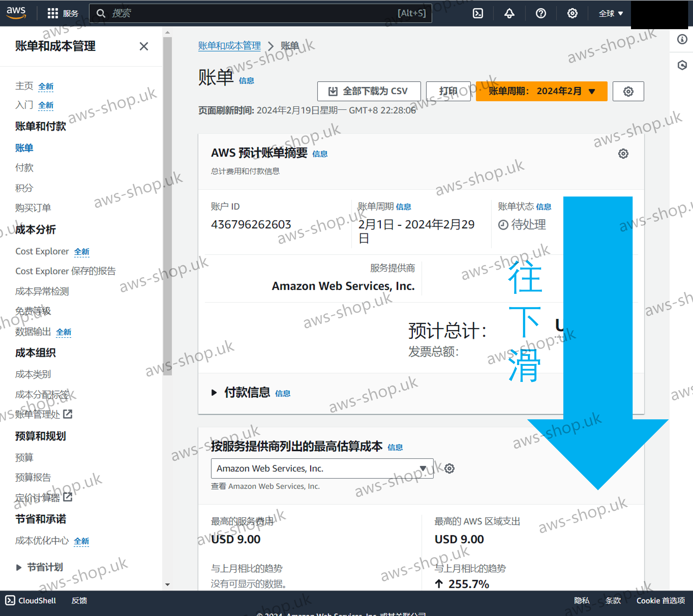Click gear icon next to provider dropdown
Screen dimensions: 693x616
[x=449, y=469]
